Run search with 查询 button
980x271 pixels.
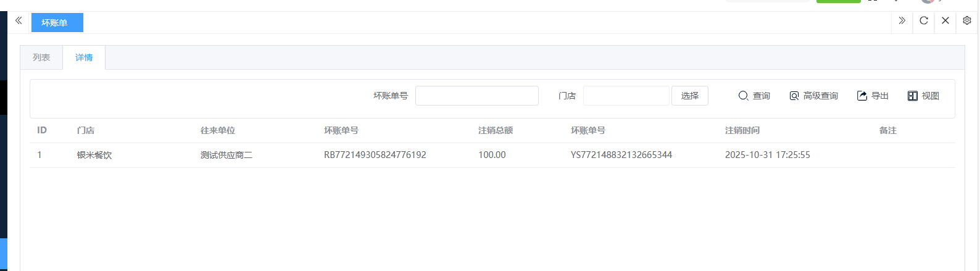click(x=754, y=96)
